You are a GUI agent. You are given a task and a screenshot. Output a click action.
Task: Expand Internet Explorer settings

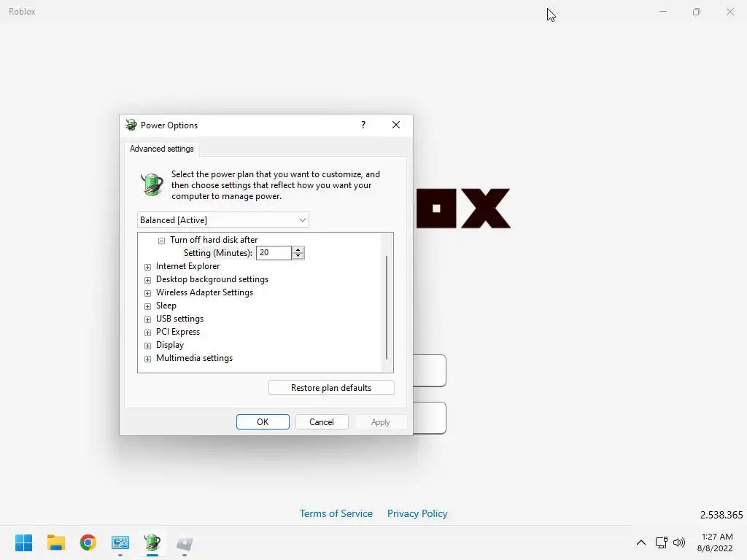(x=147, y=267)
